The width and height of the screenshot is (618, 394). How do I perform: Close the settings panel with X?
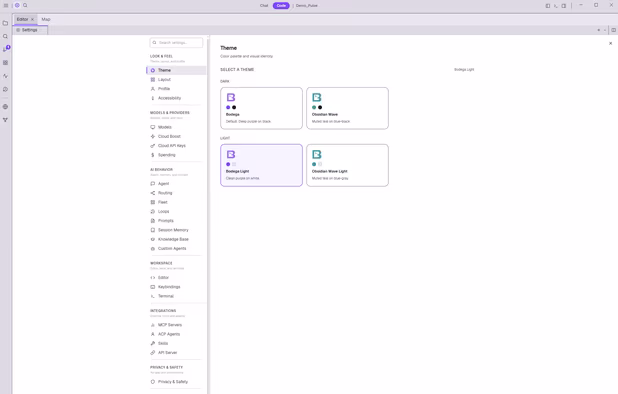pos(611,43)
